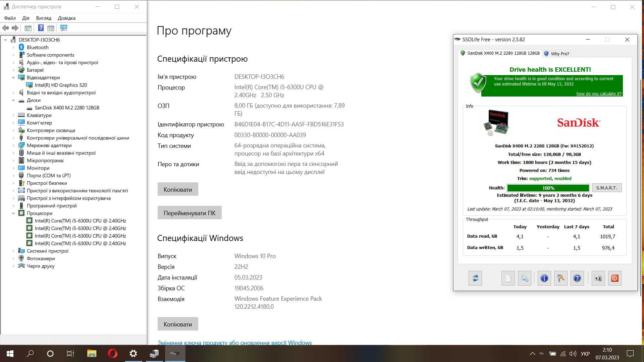Collapse the Диски node
The width and height of the screenshot is (644, 362).
(x=13, y=100)
